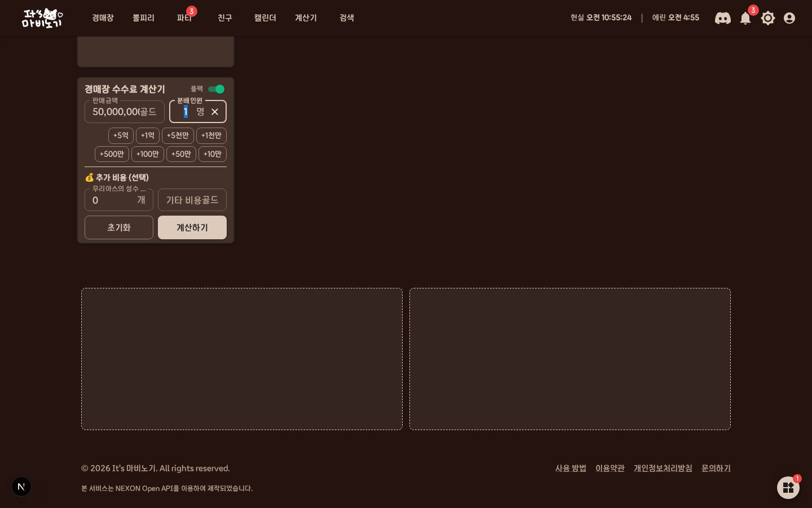Go to 불피리 menu

(x=143, y=18)
